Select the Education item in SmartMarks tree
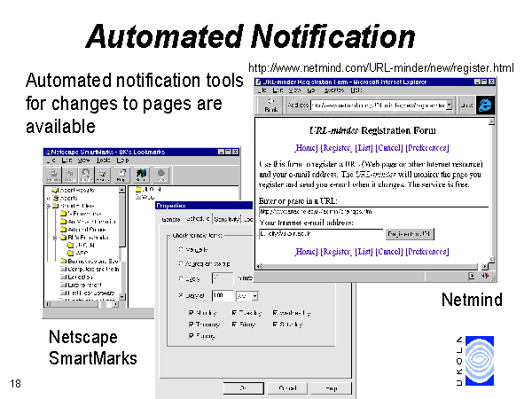532x399 pixels. click(x=77, y=277)
